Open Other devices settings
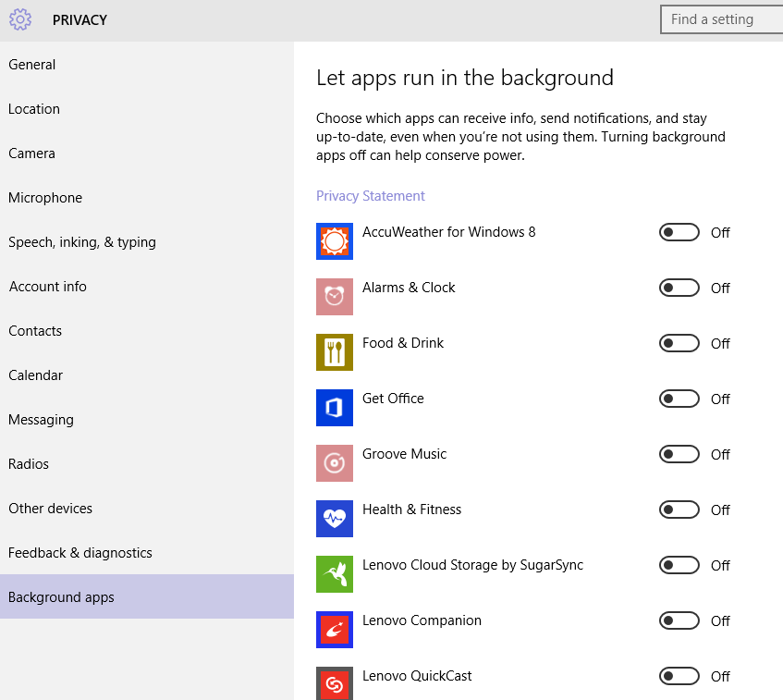 click(147, 509)
